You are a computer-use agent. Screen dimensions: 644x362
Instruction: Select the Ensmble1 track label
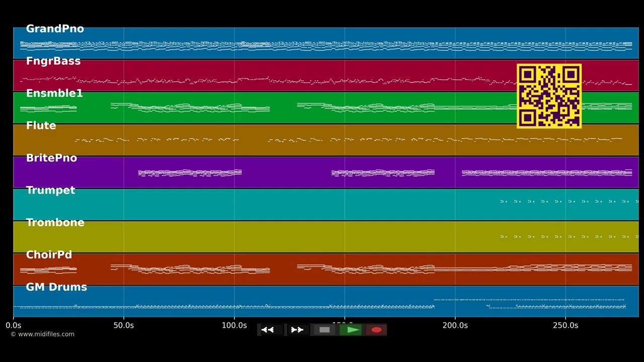tap(54, 93)
